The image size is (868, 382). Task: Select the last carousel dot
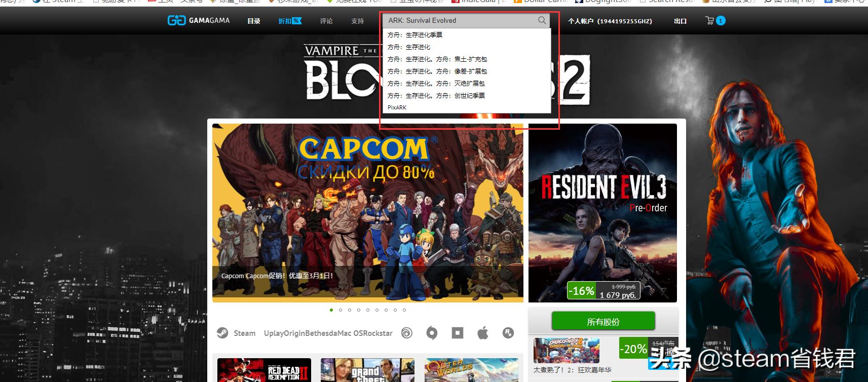click(404, 310)
